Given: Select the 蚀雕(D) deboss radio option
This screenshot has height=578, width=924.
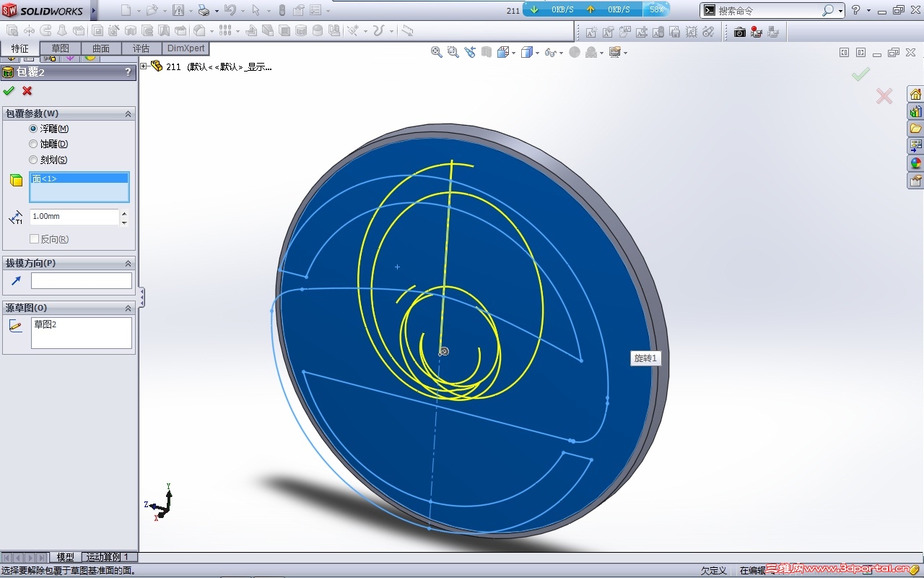Looking at the screenshot, I should click(x=33, y=144).
